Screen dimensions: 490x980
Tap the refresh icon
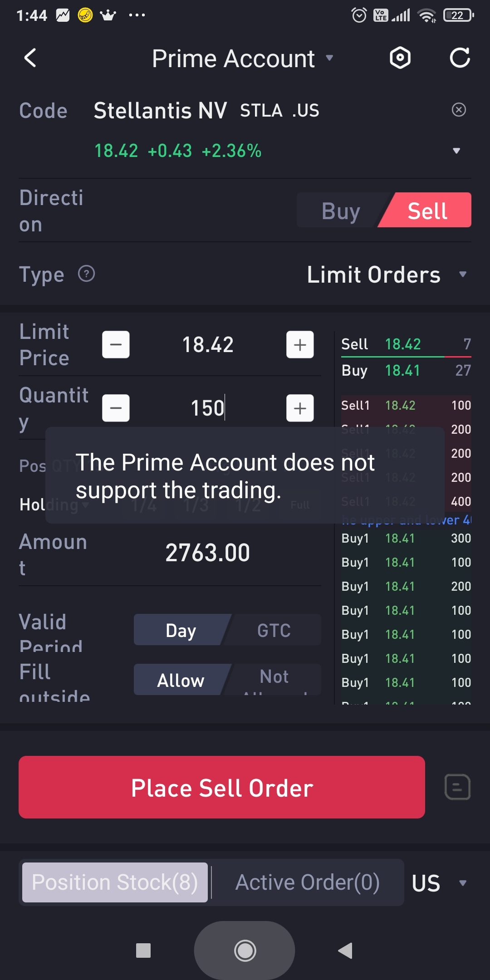point(460,58)
